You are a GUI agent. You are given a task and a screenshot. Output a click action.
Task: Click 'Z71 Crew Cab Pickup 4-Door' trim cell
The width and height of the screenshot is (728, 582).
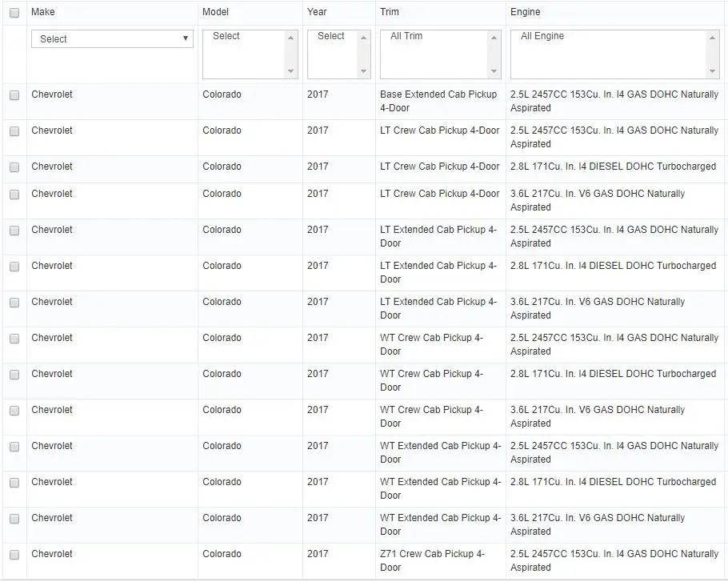[x=432, y=560]
